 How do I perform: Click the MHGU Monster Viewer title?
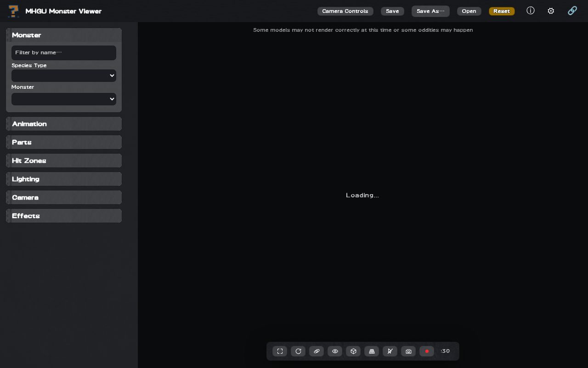(x=63, y=11)
